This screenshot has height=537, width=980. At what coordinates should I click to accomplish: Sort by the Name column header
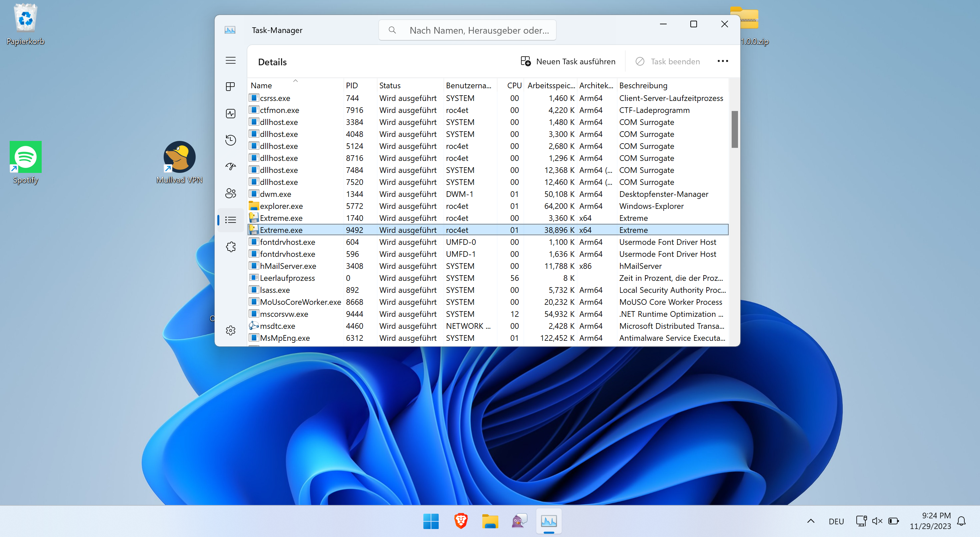tap(261, 86)
